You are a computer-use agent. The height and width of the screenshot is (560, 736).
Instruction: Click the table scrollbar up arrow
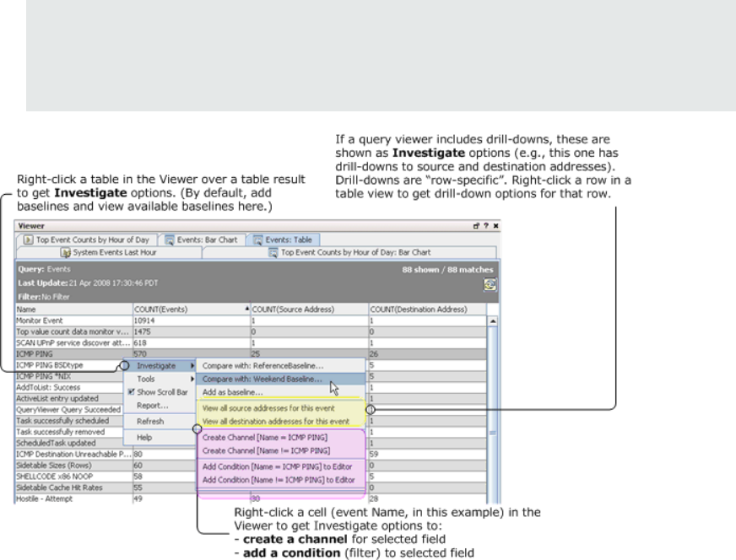(493, 321)
